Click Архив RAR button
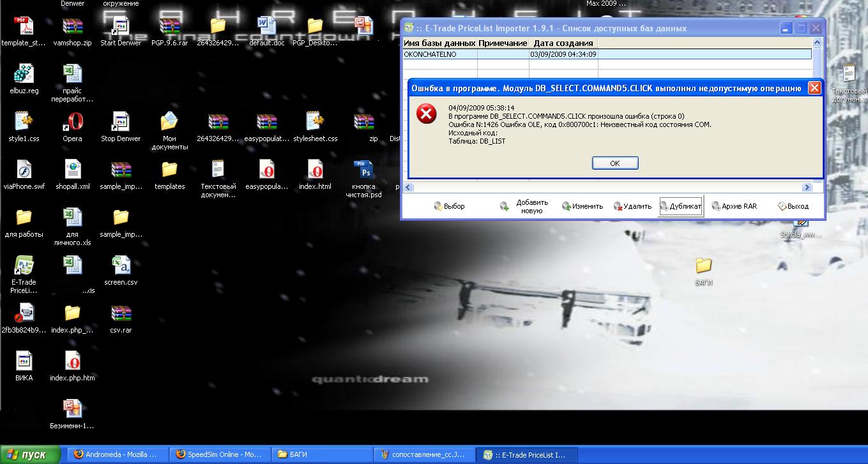The image size is (868, 464). point(735,206)
